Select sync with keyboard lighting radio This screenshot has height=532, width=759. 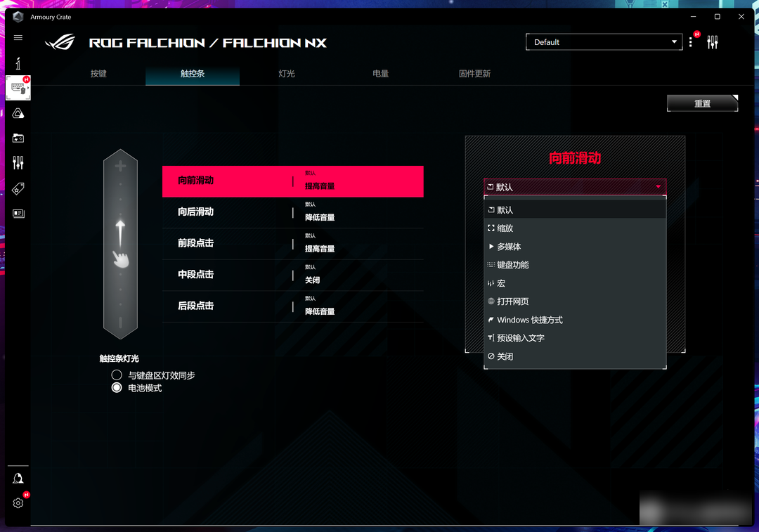117,375
